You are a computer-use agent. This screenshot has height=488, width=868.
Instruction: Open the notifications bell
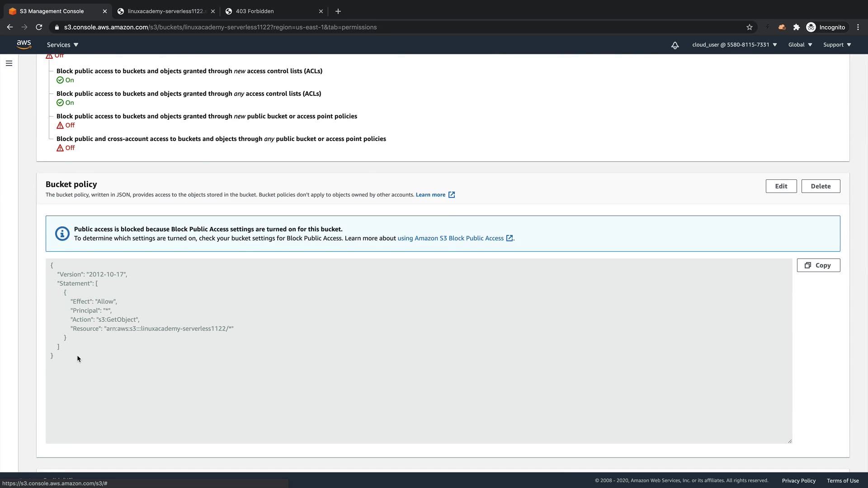(675, 45)
